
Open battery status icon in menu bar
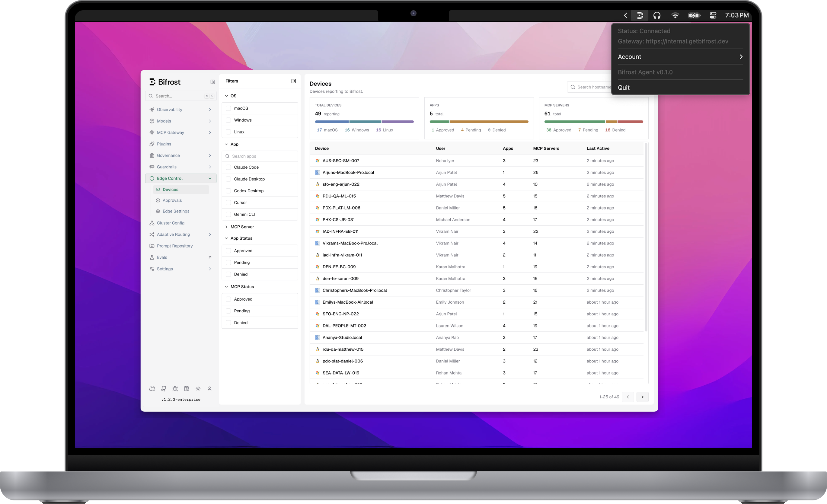[x=694, y=15]
